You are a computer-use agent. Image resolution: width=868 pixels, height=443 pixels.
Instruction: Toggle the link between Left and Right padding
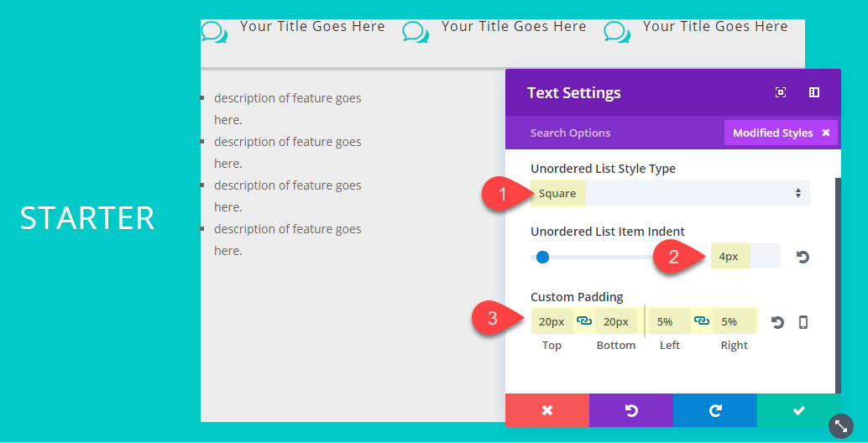click(702, 321)
